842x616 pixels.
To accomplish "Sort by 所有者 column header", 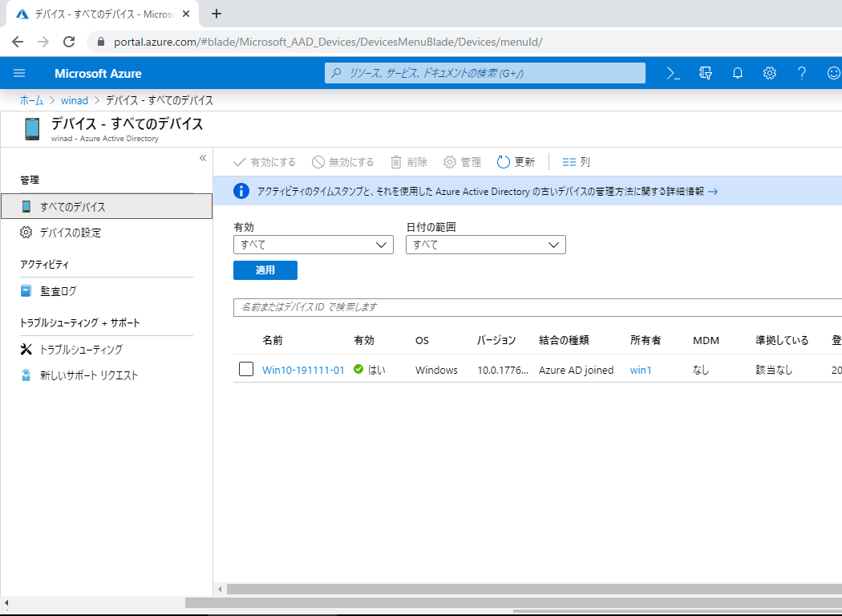I will (646, 340).
